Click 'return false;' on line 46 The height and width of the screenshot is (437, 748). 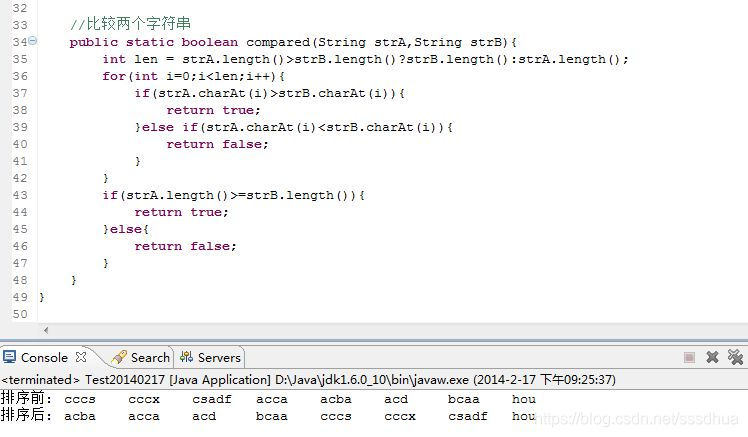[x=185, y=246]
